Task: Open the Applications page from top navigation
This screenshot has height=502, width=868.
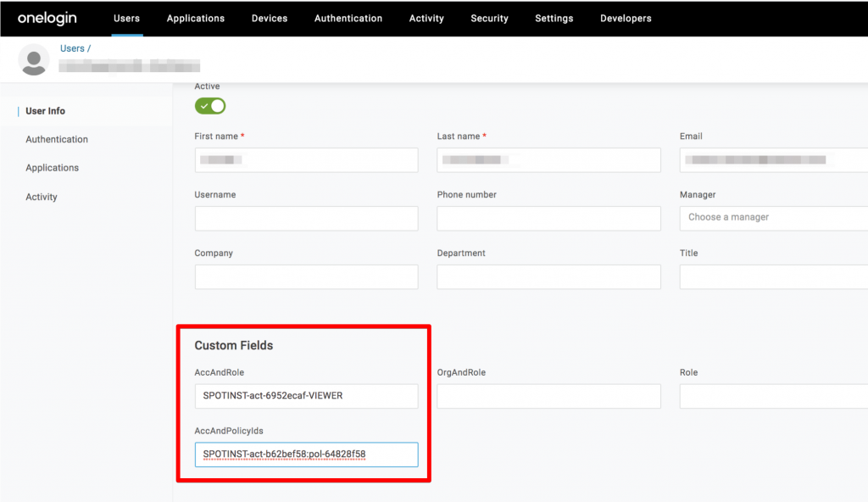Action: 195,18
